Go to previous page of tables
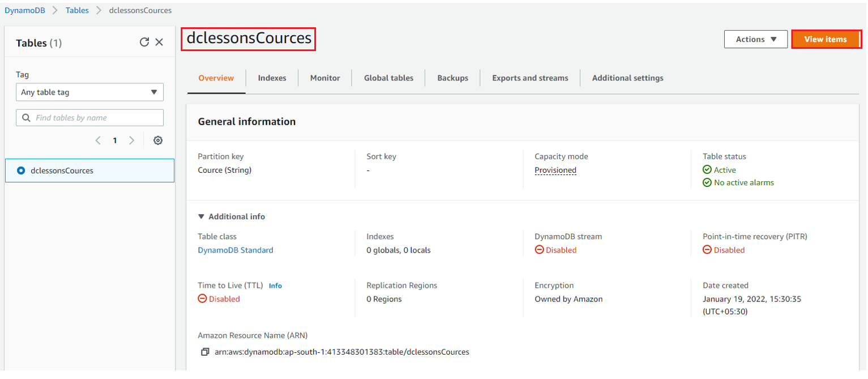Screen dimensions: 868x379 click(98, 140)
